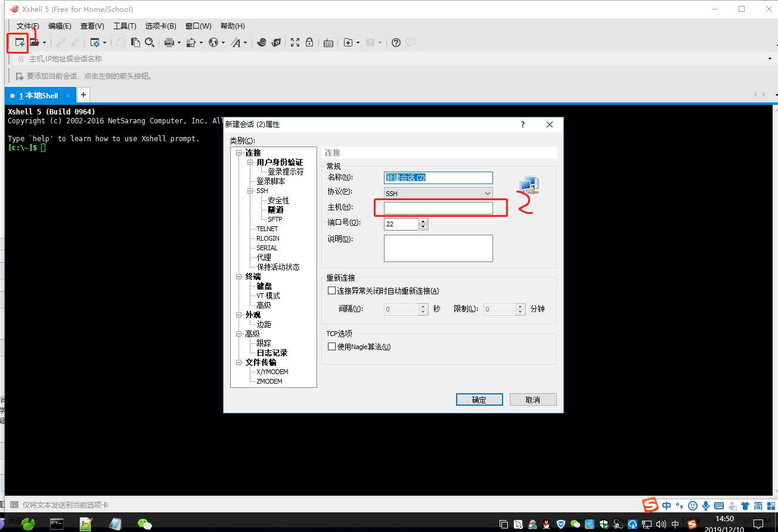Screen dimensions: 778x532
Task: Select 用户身份验证 in the category tree
Action: click(280, 162)
